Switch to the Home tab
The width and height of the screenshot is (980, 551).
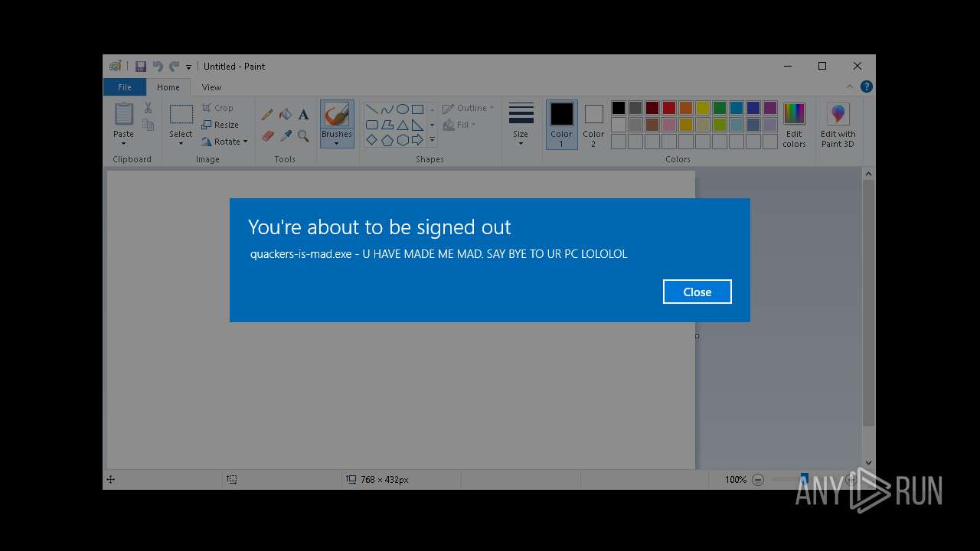(168, 87)
